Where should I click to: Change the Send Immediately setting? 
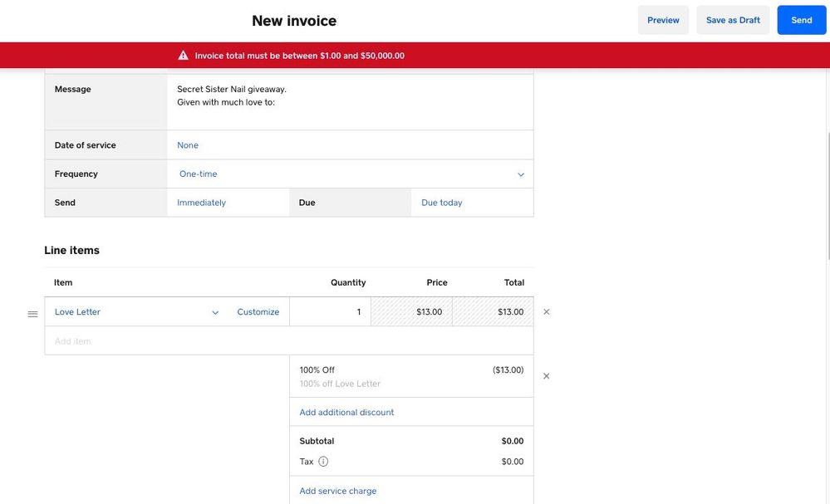pyautogui.click(x=201, y=203)
